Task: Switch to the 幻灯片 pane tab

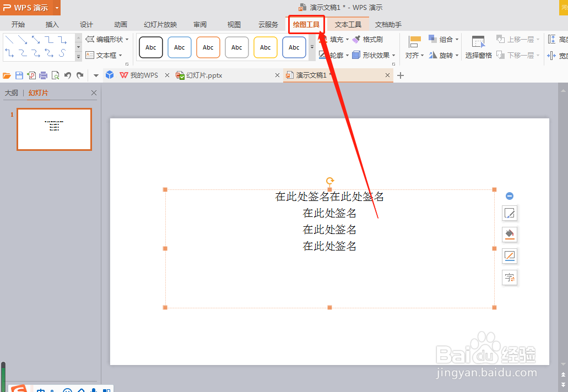Action: tap(39, 92)
